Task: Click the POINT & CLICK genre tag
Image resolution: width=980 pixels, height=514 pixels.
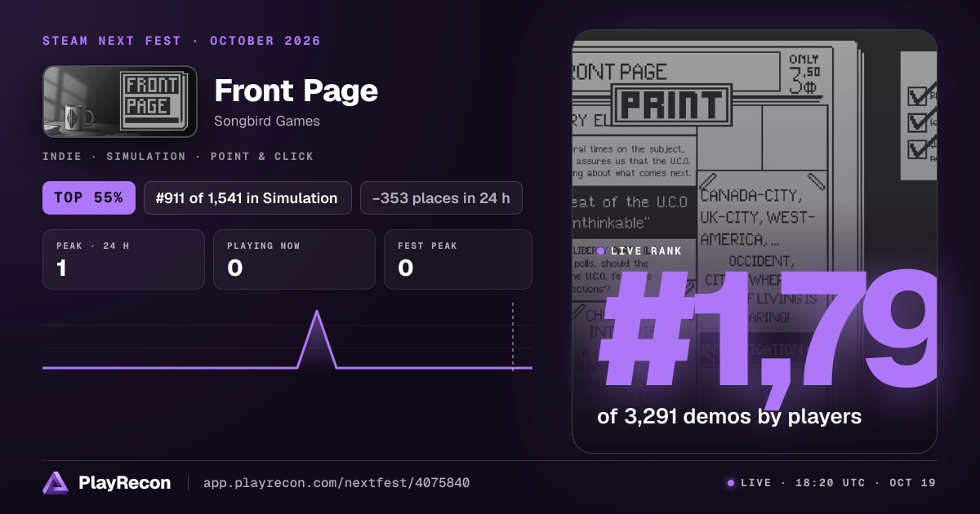Action: tap(262, 156)
